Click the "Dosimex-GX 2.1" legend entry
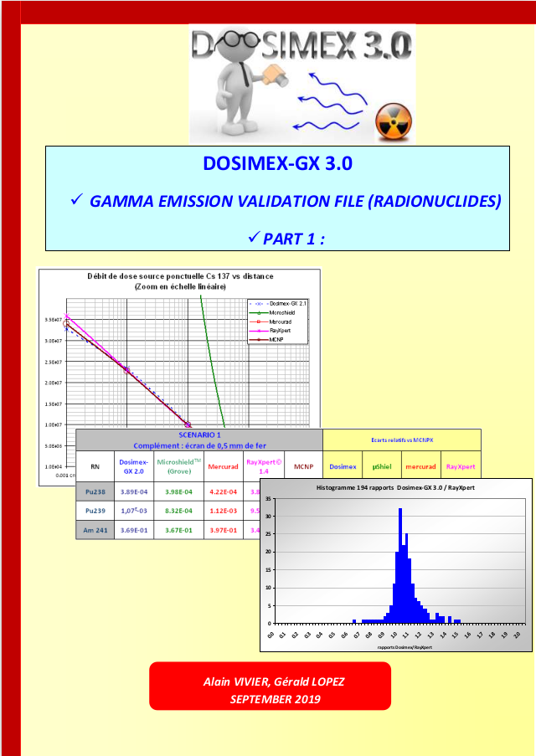The image size is (536, 756). click(277, 304)
